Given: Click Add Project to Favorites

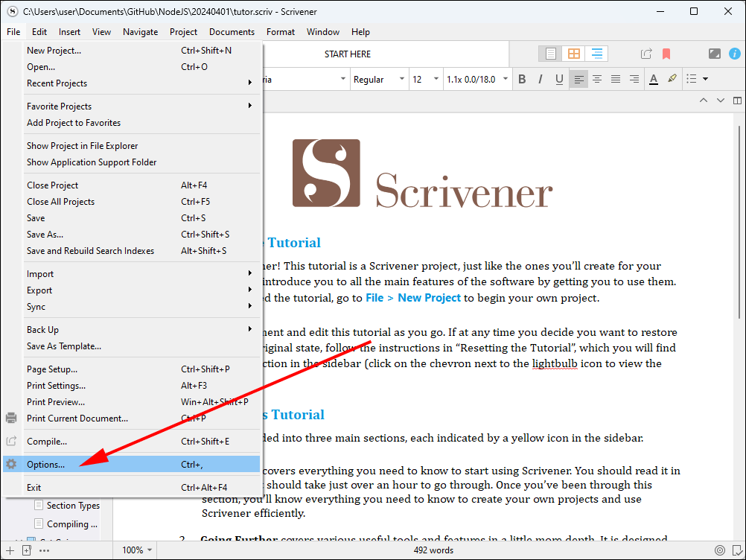Looking at the screenshot, I should tap(141, 123).
